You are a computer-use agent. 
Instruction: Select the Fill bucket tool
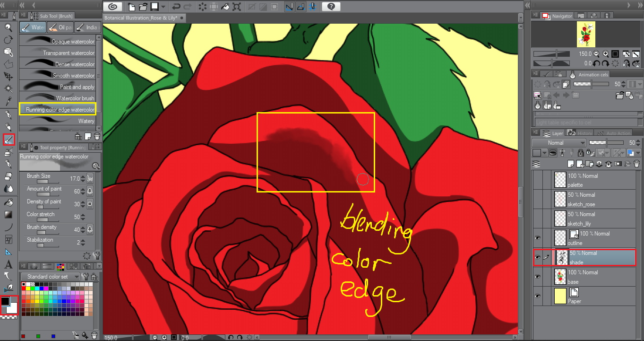click(x=8, y=202)
